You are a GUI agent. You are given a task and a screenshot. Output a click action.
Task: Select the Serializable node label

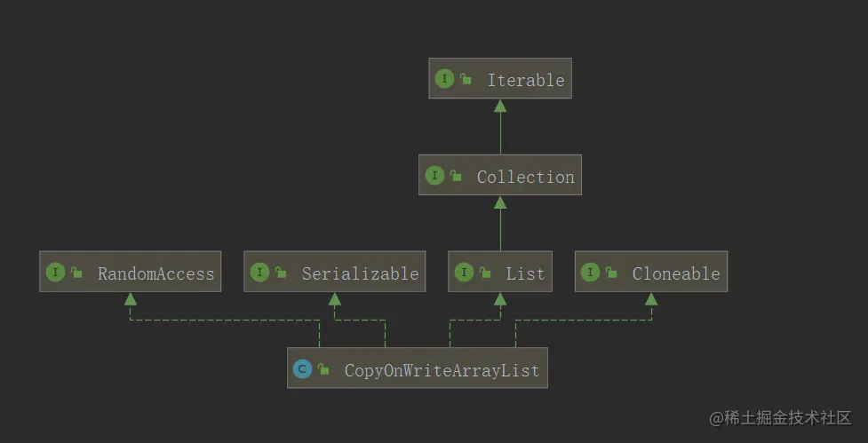pos(360,273)
